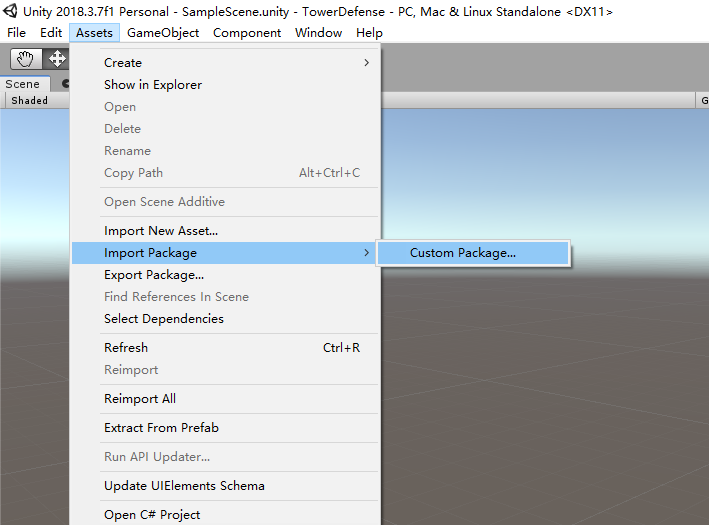The image size is (709, 525).
Task: Expand the Create submenu
Action: [225, 63]
